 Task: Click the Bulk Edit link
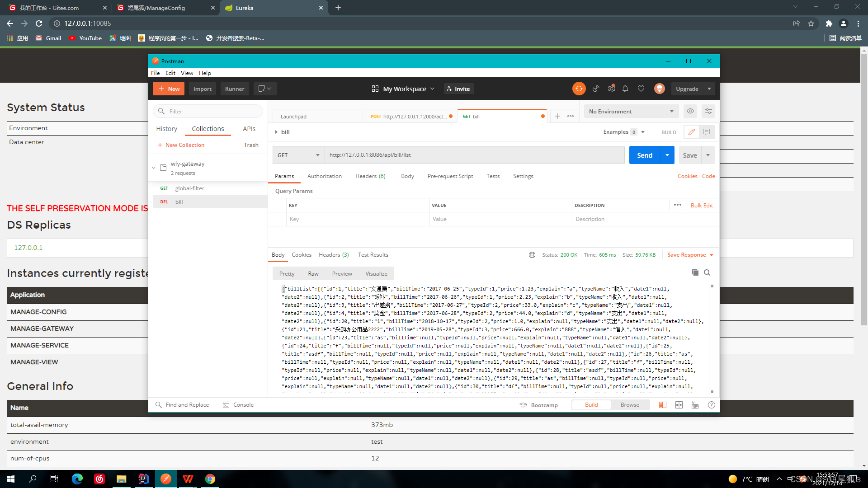[701, 205]
